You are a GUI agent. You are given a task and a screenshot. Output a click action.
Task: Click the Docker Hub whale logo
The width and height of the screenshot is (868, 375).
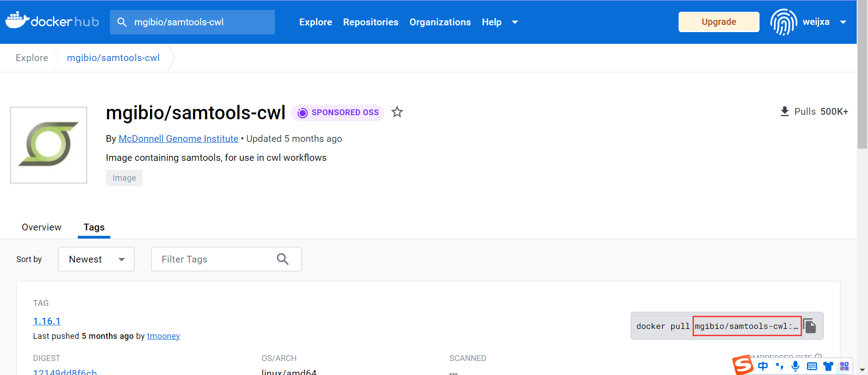18,21
